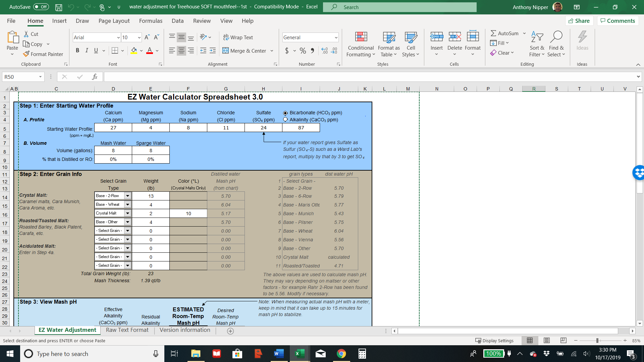The width and height of the screenshot is (644, 362).
Task: Open Chrome from the taskbar
Action: [x=341, y=354]
